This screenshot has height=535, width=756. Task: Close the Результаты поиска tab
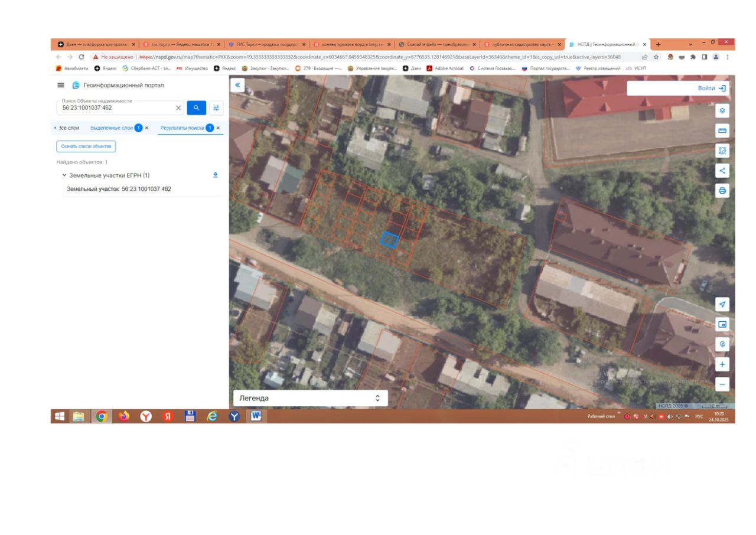(218, 128)
